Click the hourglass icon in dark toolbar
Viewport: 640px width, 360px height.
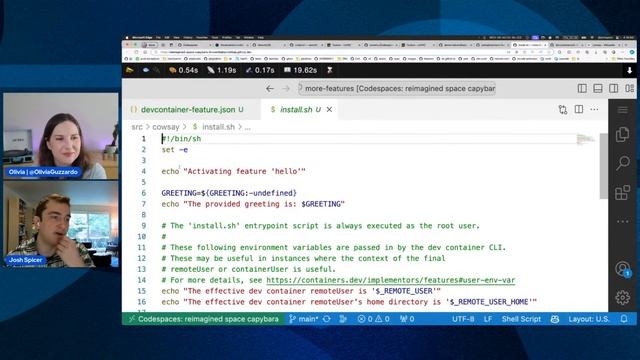[x=329, y=70]
